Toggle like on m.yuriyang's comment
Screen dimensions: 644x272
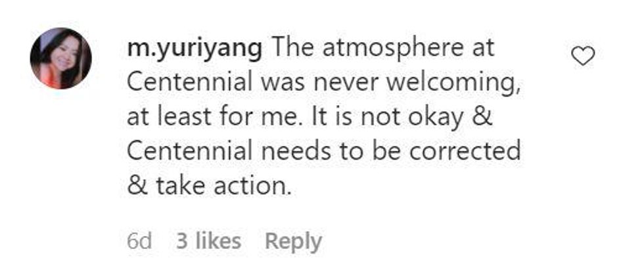coord(583,57)
